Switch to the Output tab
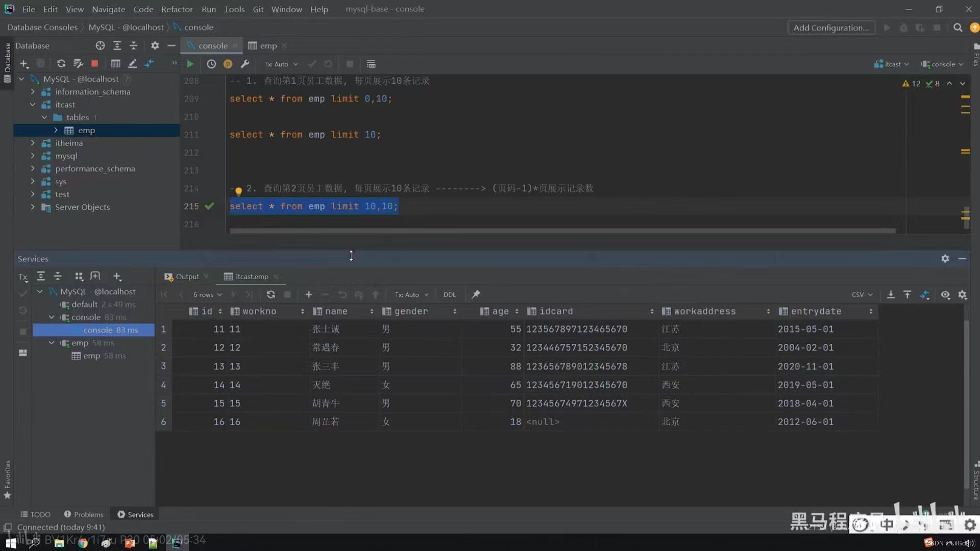 tap(187, 276)
